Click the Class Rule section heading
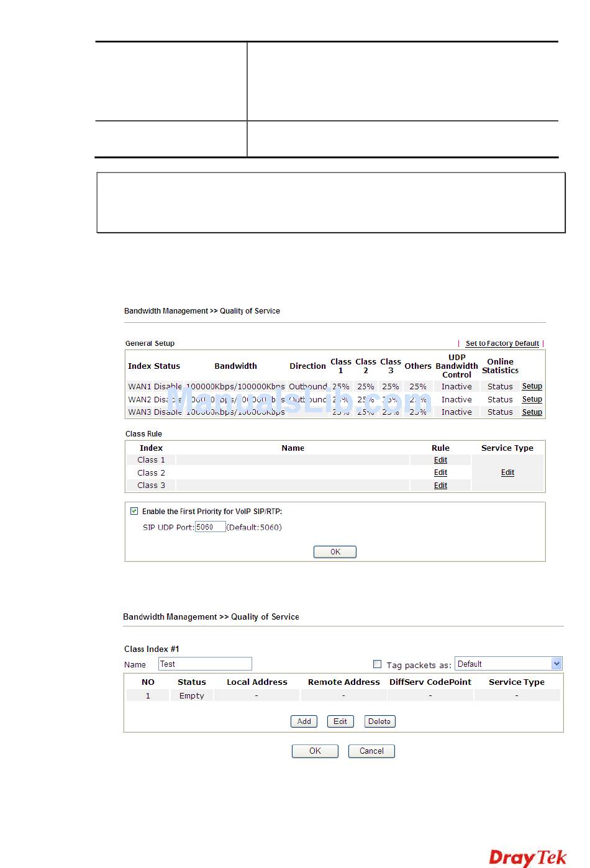This screenshot has height=868, width=590. pyautogui.click(x=143, y=434)
